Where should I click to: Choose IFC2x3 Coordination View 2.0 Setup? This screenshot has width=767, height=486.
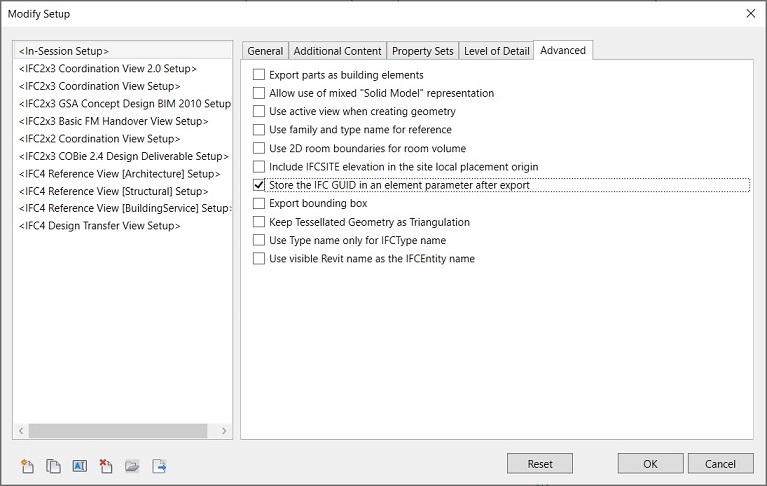108,69
